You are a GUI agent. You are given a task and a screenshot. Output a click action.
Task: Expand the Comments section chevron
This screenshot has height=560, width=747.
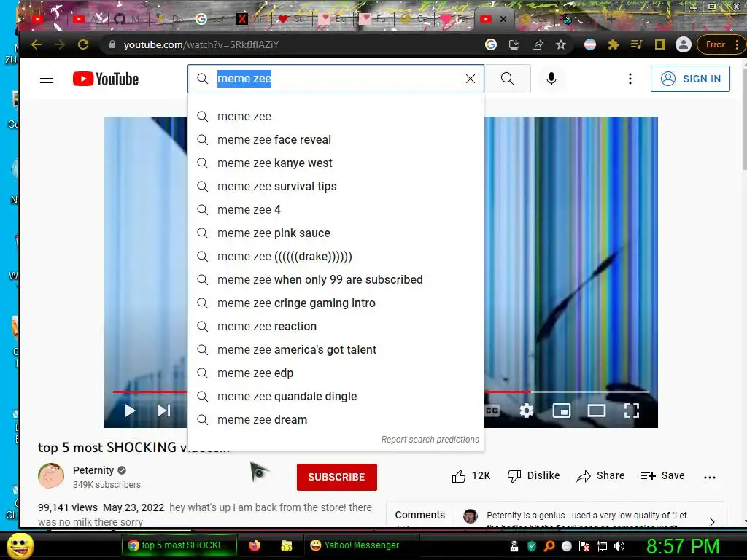coord(712,521)
